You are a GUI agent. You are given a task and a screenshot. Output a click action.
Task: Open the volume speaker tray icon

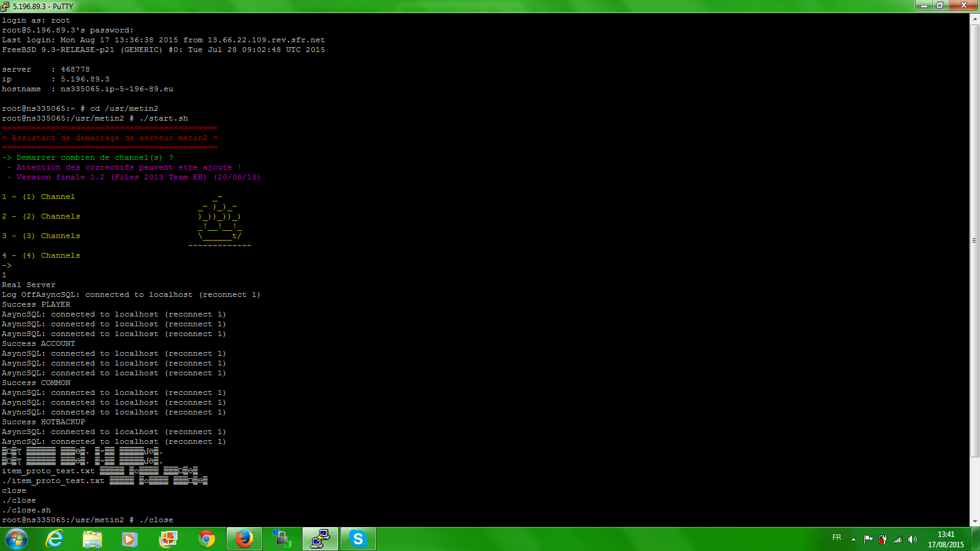coord(913,539)
